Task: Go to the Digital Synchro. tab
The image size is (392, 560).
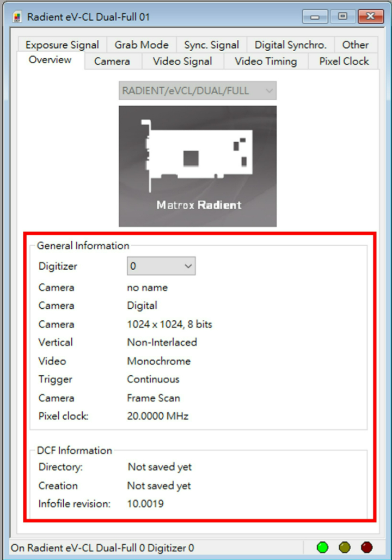Action: coord(291,45)
